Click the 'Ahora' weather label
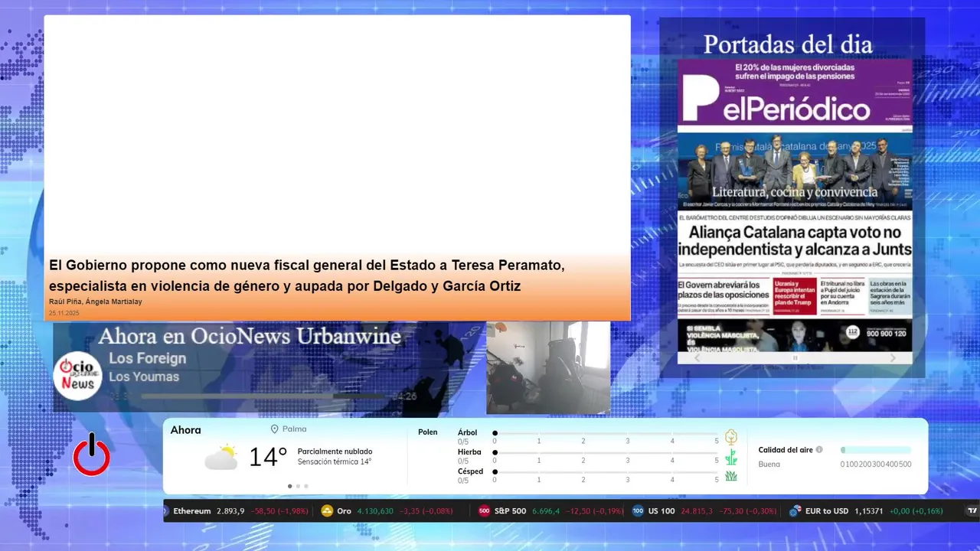The image size is (980, 551). point(186,430)
